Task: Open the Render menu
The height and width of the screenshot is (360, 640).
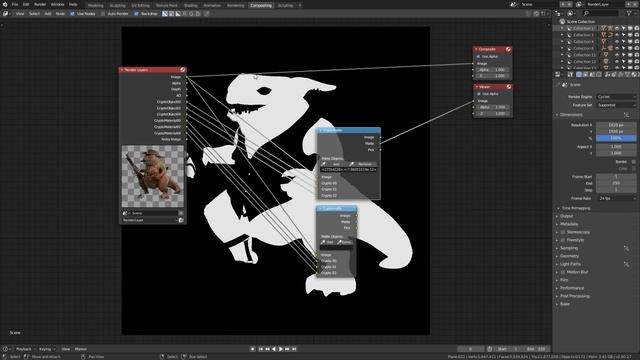Action: click(40, 4)
